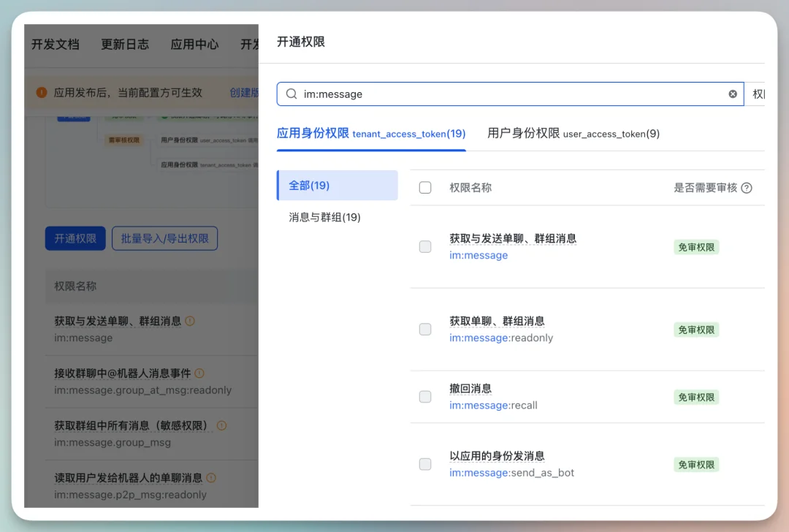This screenshot has height=532, width=789.
Task: Click the search magnifier icon
Action: click(291, 94)
